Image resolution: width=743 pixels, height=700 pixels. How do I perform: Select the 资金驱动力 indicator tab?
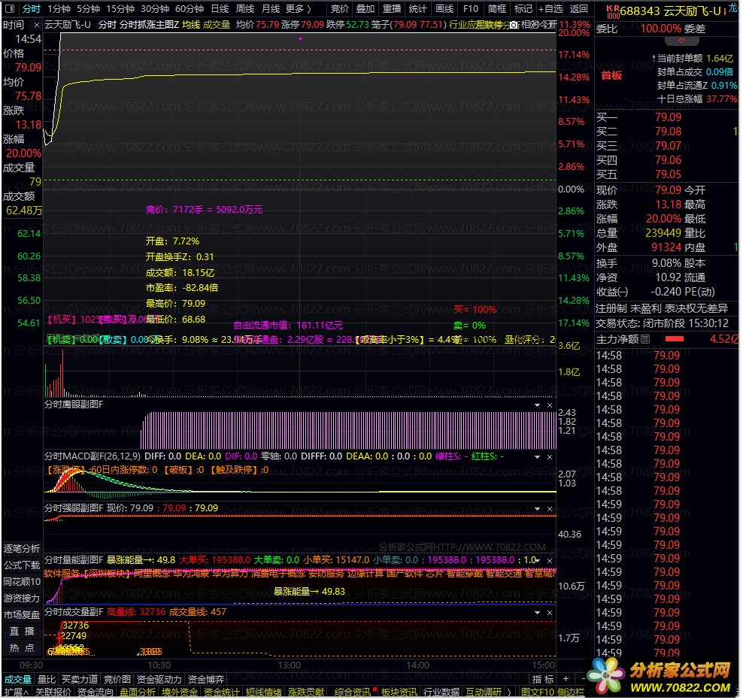159,680
